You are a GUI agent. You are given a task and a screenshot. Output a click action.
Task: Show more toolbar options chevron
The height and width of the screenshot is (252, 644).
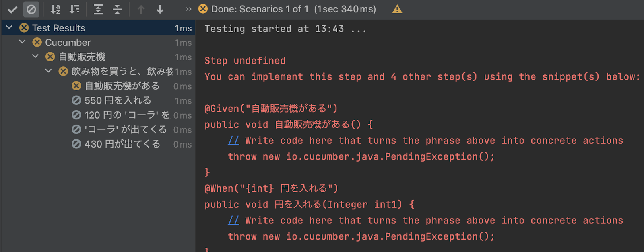click(x=188, y=9)
